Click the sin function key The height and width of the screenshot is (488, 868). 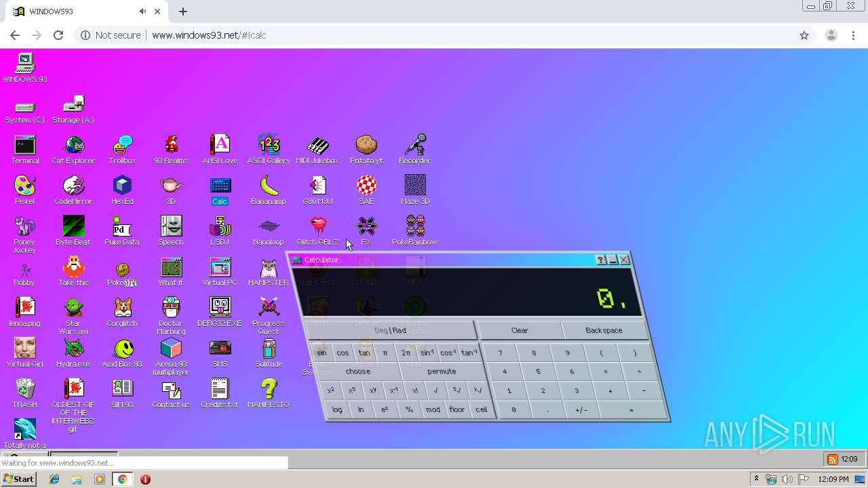tap(321, 352)
